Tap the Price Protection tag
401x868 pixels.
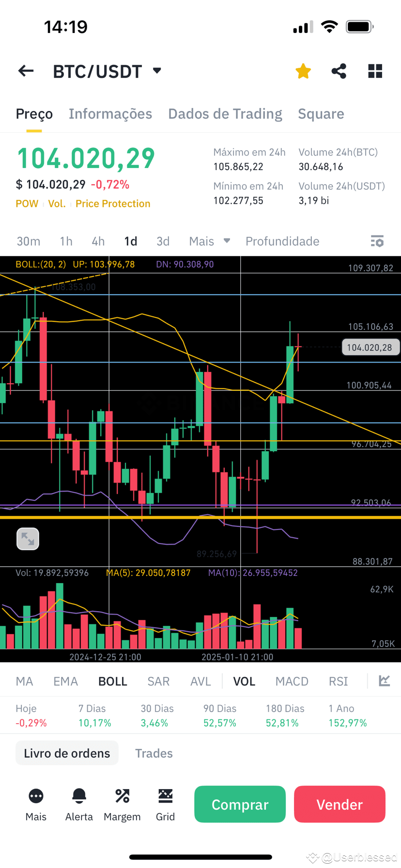[x=113, y=203]
